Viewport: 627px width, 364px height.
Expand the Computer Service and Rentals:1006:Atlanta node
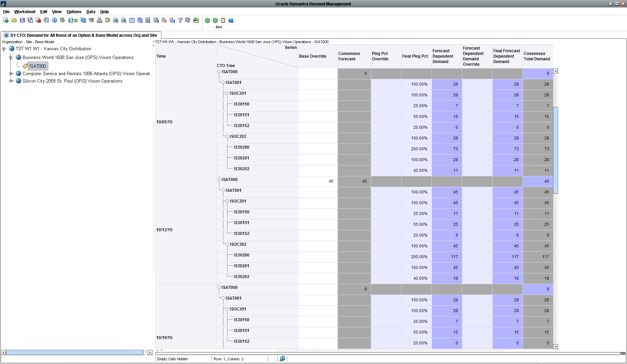11,73
